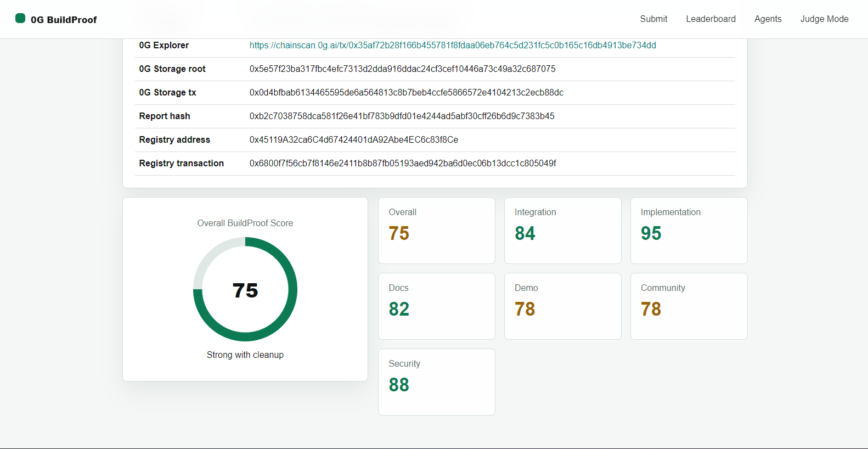Select the Overall score card
Viewport: 868px width, 449px height.
(436, 231)
